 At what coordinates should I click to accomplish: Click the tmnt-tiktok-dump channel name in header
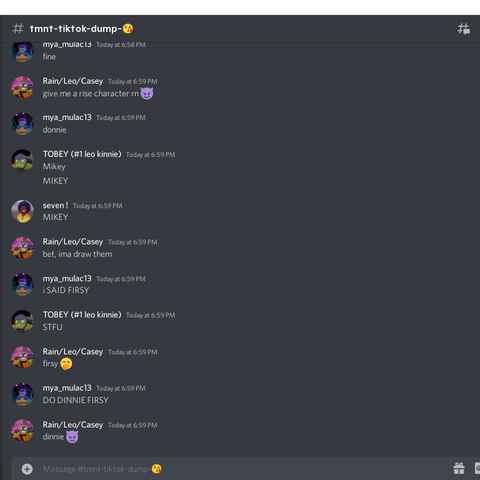pyautogui.click(x=75, y=29)
